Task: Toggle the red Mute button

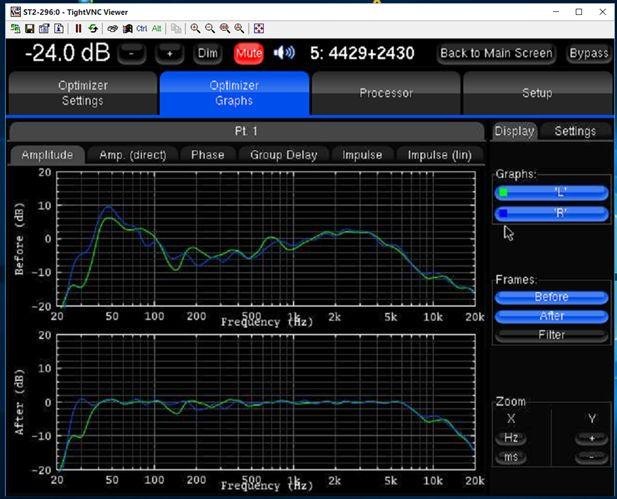Action: tap(248, 53)
